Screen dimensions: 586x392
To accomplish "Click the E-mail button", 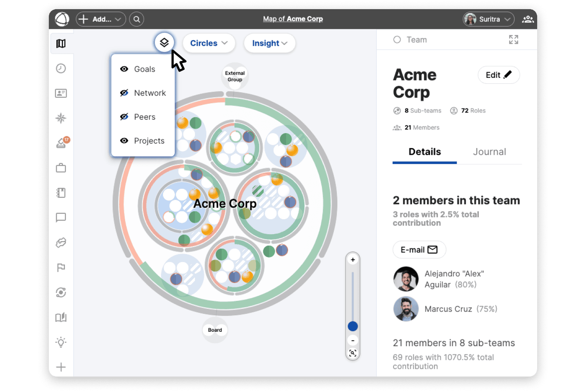I will [419, 250].
